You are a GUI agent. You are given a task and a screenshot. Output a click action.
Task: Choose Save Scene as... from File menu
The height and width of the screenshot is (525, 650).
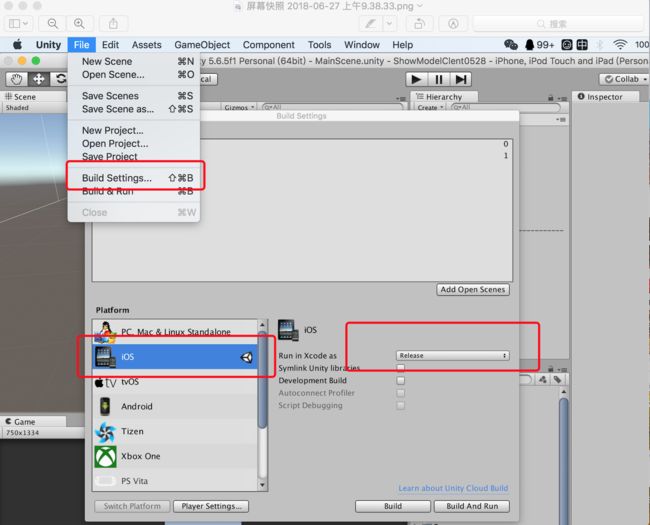click(134, 109)
